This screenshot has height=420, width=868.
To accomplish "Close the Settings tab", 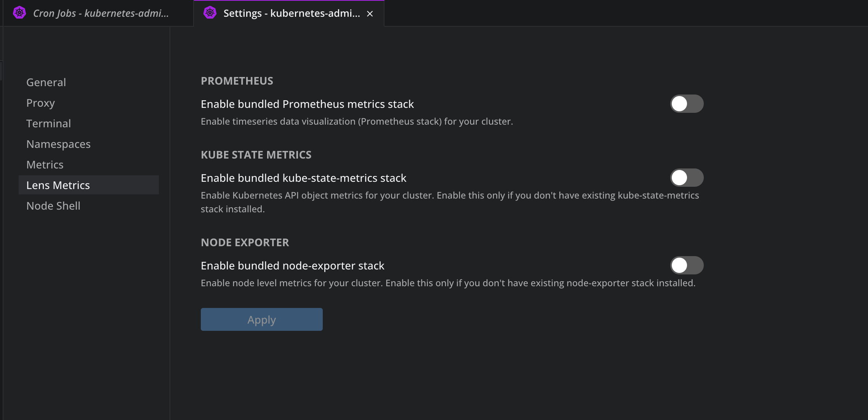I will tap(370, 14).
